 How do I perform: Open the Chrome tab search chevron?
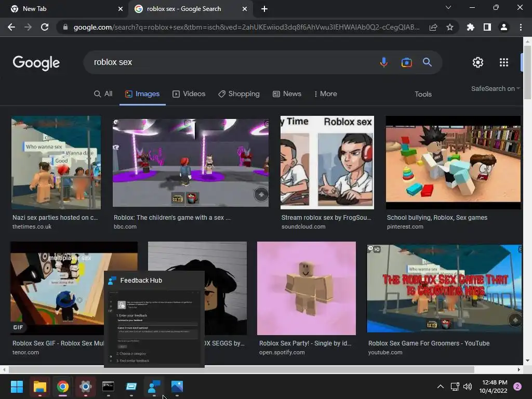(448, 7)
